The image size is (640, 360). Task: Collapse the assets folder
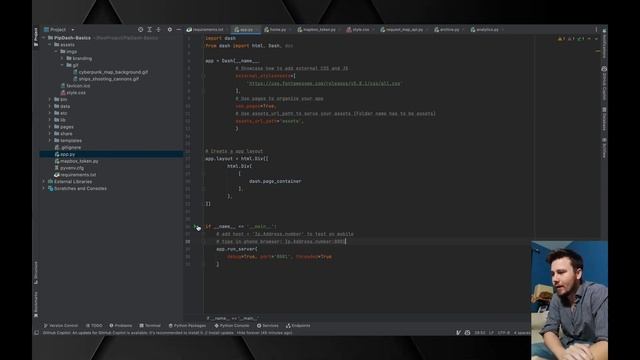pyautogui.click(x=50, y=44)
